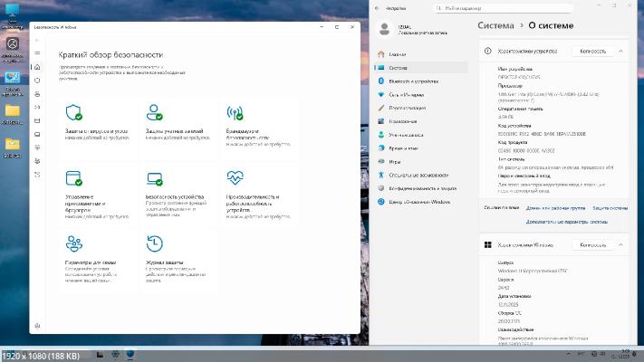The image size is (644, 362).
Task: Copy the device specifications with the Copy button
Action: tap(592, 52)
